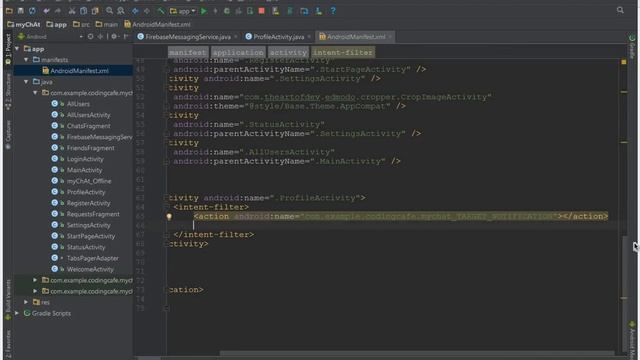This screenshot has width=640, height=360.
Task: Select LoginActivity class in tree
Action: [x=84, y=159]
